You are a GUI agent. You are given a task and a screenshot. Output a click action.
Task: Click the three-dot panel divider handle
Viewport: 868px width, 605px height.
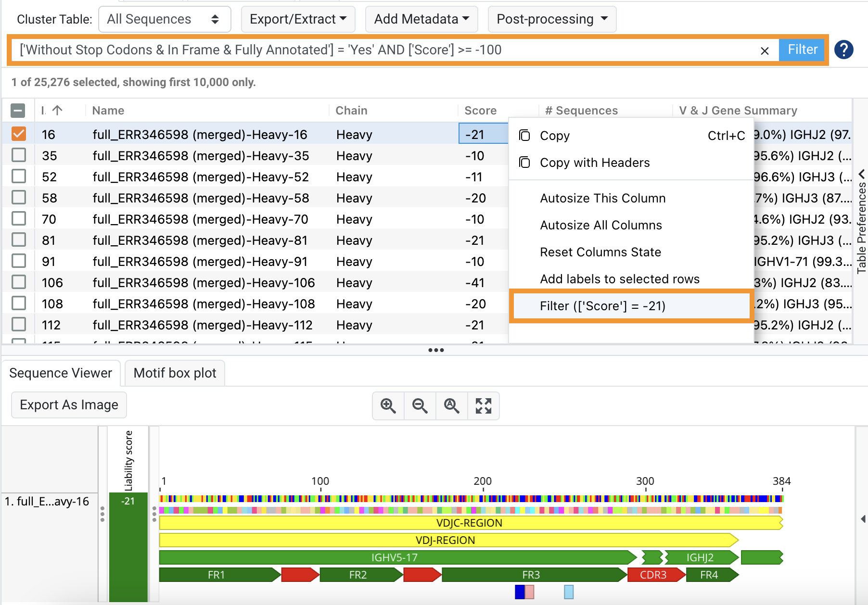[x=436, y=350]
